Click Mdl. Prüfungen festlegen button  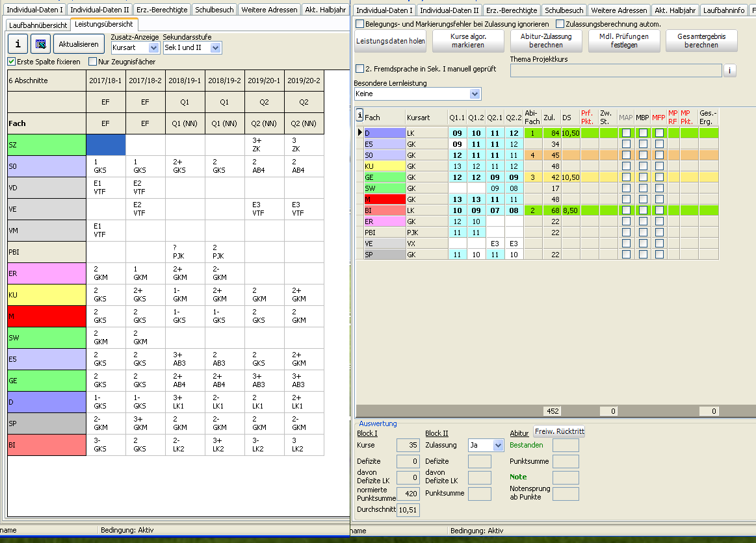[x=624, y=41]
